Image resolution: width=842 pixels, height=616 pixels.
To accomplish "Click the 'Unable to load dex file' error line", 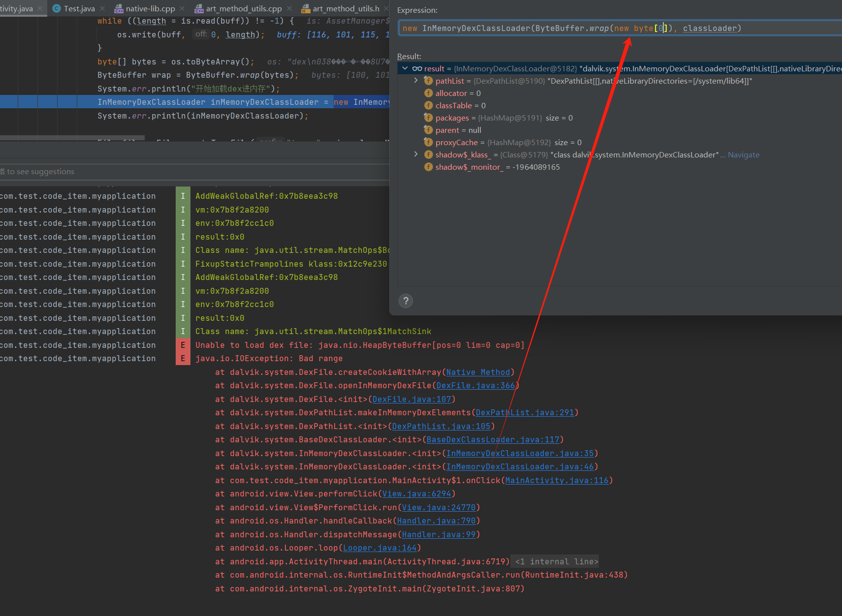I will pyautogui.click(x=360, y=345).
